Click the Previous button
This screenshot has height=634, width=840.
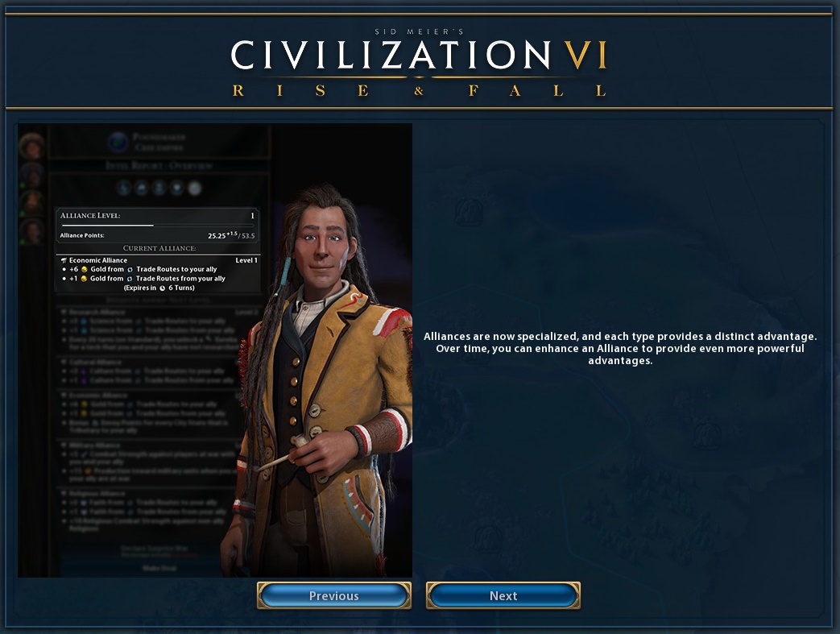point(333,595)
